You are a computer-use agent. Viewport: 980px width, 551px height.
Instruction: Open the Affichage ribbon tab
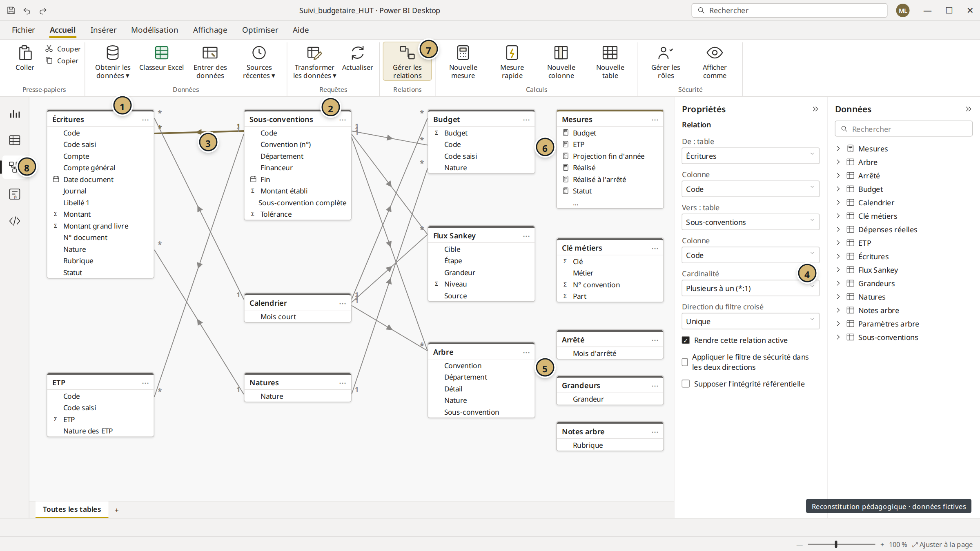tap(210, 30)
